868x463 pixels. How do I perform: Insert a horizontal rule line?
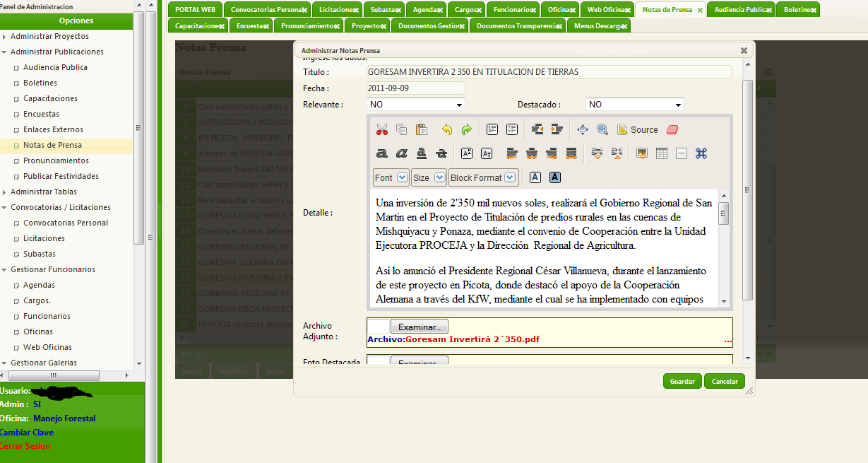click(x=682, y=153)
